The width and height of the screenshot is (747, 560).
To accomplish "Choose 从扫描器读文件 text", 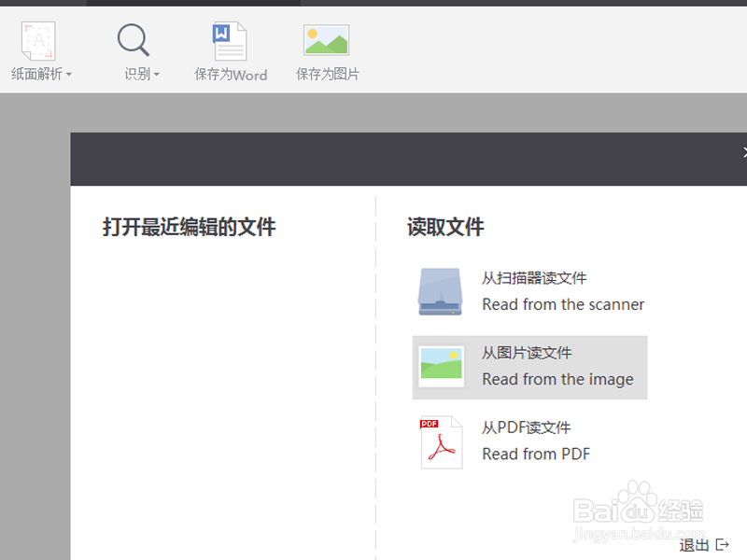I will (x=534, y=278).
